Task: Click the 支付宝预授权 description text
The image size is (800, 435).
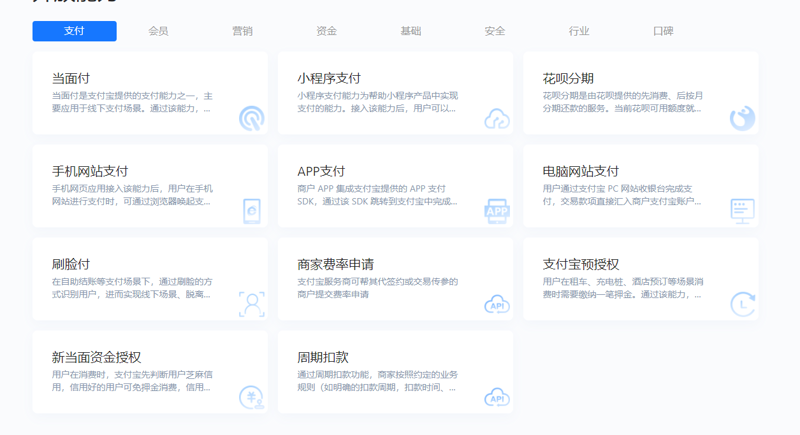Action: pos(623,288)
